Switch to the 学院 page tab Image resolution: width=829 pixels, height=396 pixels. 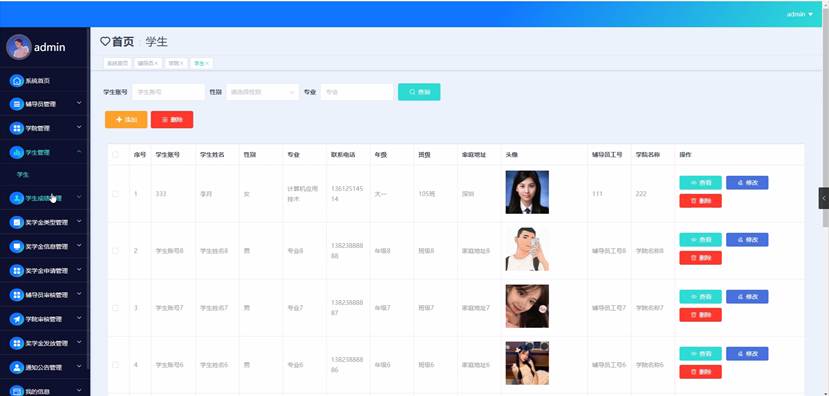point(176,63)
